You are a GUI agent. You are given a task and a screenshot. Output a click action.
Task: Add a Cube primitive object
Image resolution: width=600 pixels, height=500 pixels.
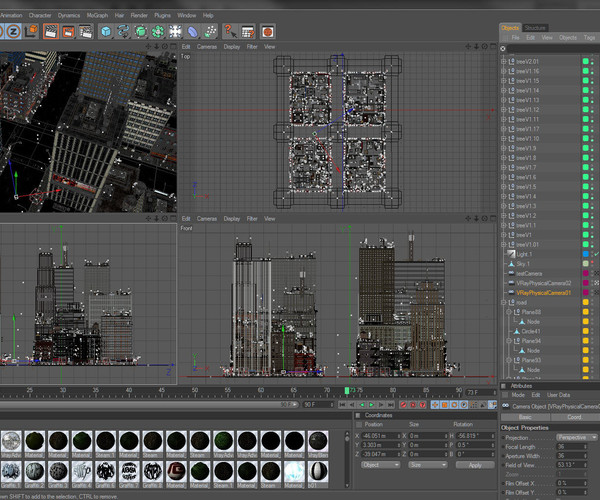click(106, 31)
